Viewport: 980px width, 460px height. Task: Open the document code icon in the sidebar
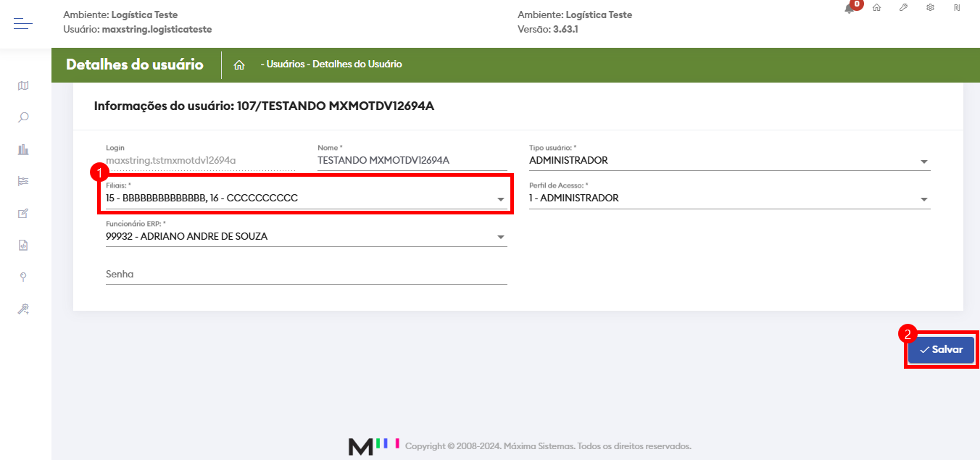(22, 245)
